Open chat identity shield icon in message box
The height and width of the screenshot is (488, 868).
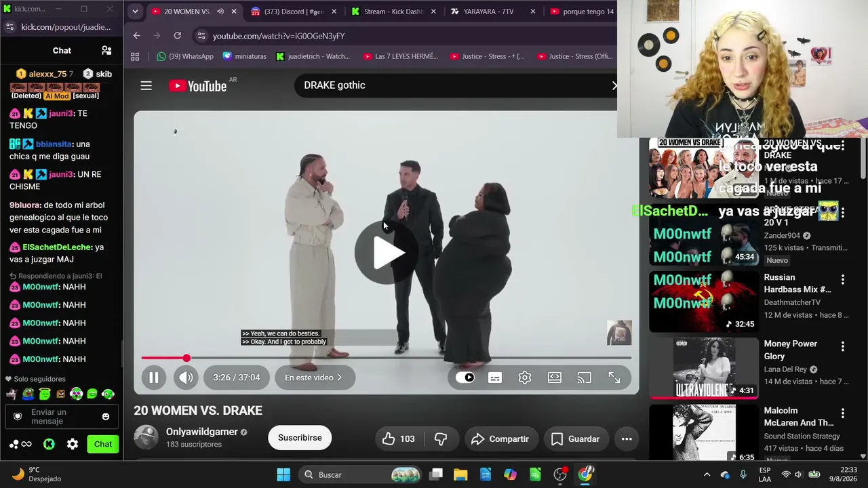tap(18, 416)
